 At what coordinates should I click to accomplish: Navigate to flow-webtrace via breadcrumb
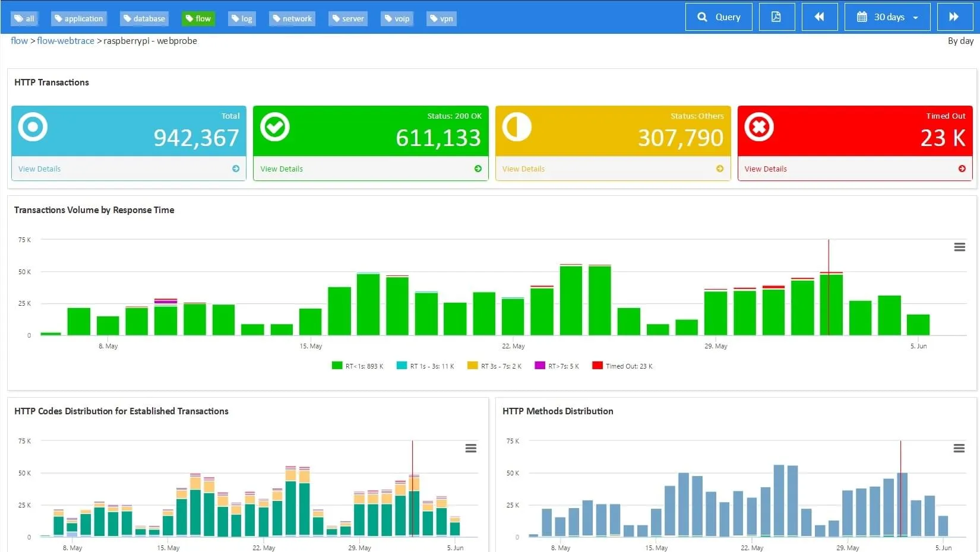click(65, 40)
